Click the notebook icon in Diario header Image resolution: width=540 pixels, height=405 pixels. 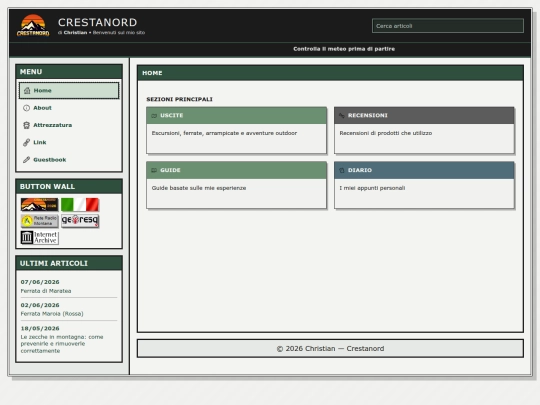342,170
